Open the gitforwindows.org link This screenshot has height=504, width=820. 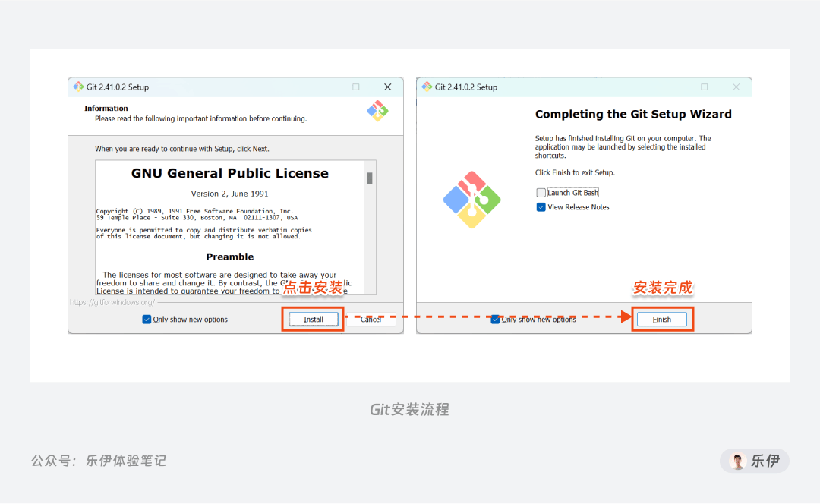click(112, 302)
